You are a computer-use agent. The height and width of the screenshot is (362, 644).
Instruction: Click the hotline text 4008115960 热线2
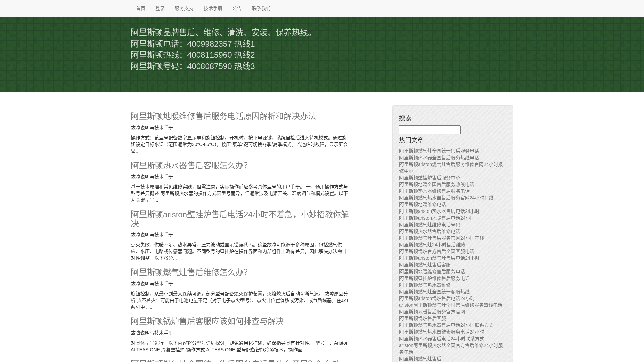[x=221, y=55]
